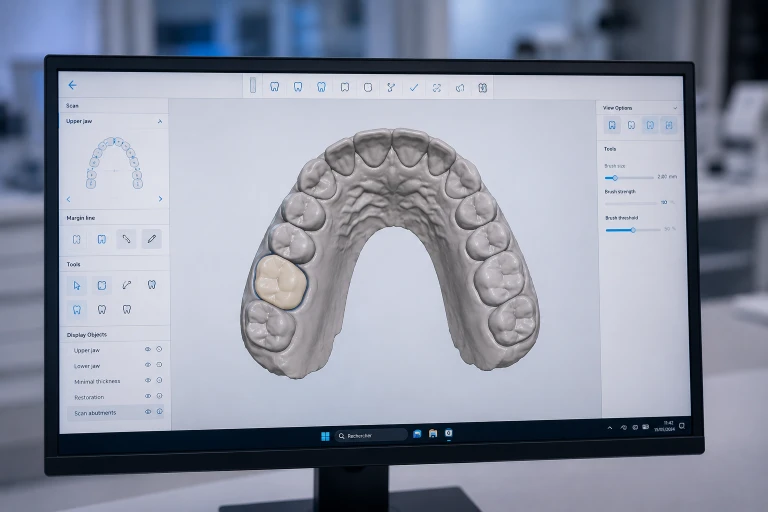Select second View Options view icon
Image resolution: width=768 pixels, height=512 pixels.
pyautogui.click(x=631, y=125)
